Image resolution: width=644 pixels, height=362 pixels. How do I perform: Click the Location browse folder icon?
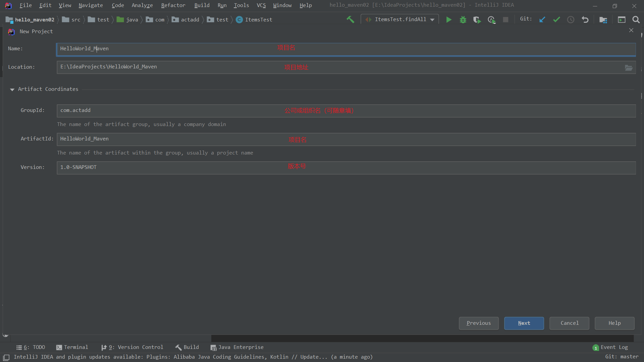[x=629, y=68]
